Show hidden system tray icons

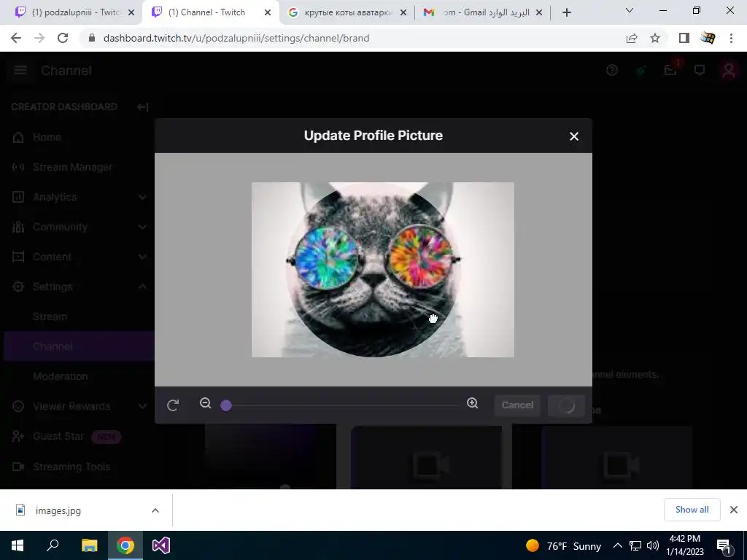[x=617, y=545]
